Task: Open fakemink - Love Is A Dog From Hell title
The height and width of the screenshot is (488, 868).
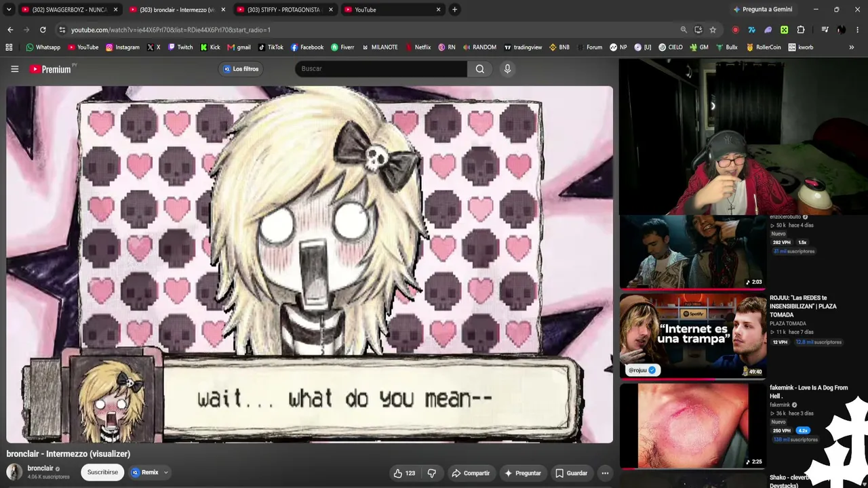Action: [x=808, y=392]
